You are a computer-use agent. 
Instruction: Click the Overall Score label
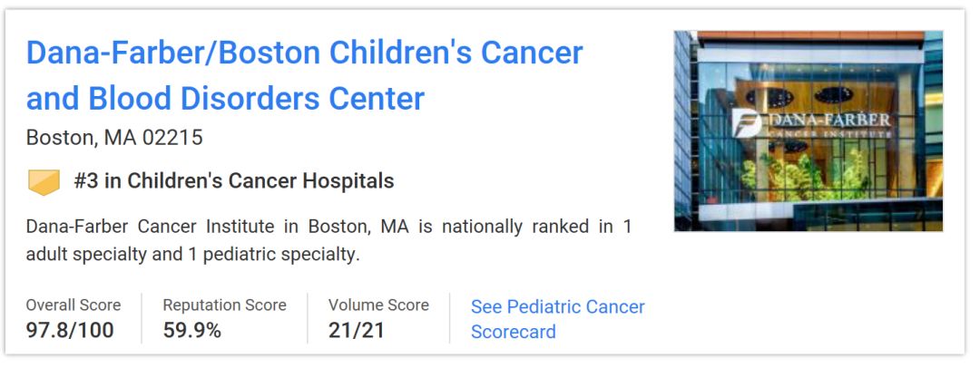click(73, 305)
